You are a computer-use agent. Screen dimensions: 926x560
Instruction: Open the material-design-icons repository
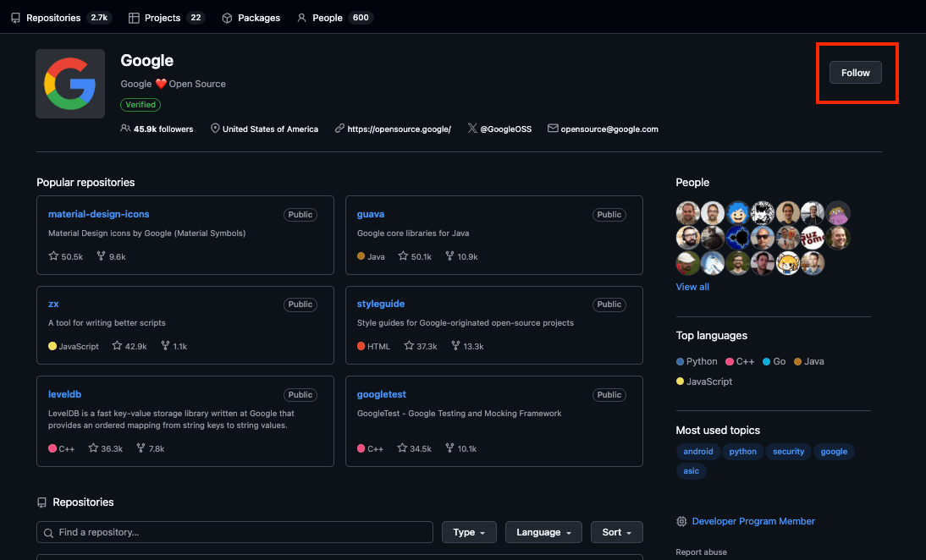pos(99,214)
